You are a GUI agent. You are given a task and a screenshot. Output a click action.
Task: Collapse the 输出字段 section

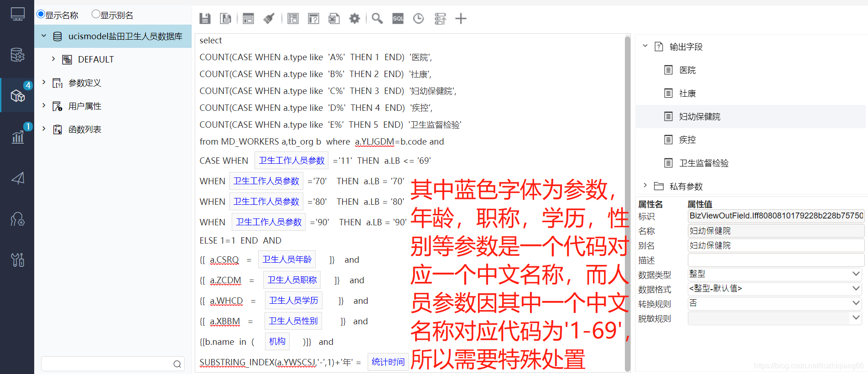pos(645,46)
